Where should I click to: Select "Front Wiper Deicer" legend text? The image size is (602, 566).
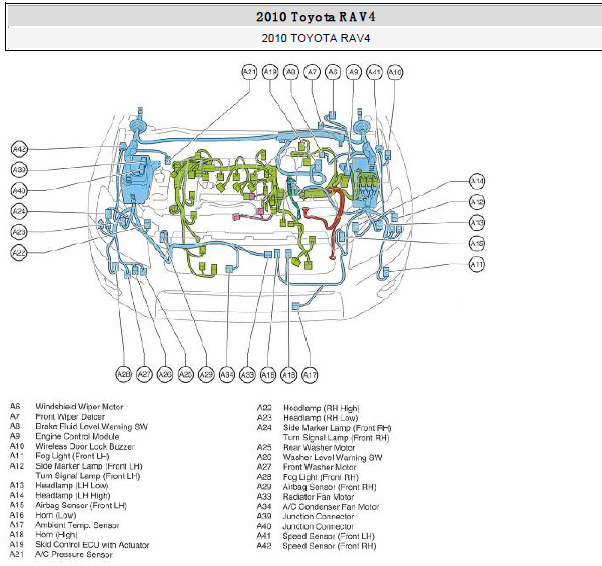coord(70,417)
